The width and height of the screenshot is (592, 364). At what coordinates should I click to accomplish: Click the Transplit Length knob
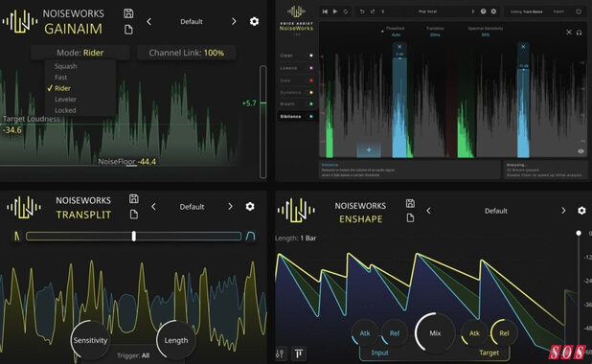pos(175,340)
